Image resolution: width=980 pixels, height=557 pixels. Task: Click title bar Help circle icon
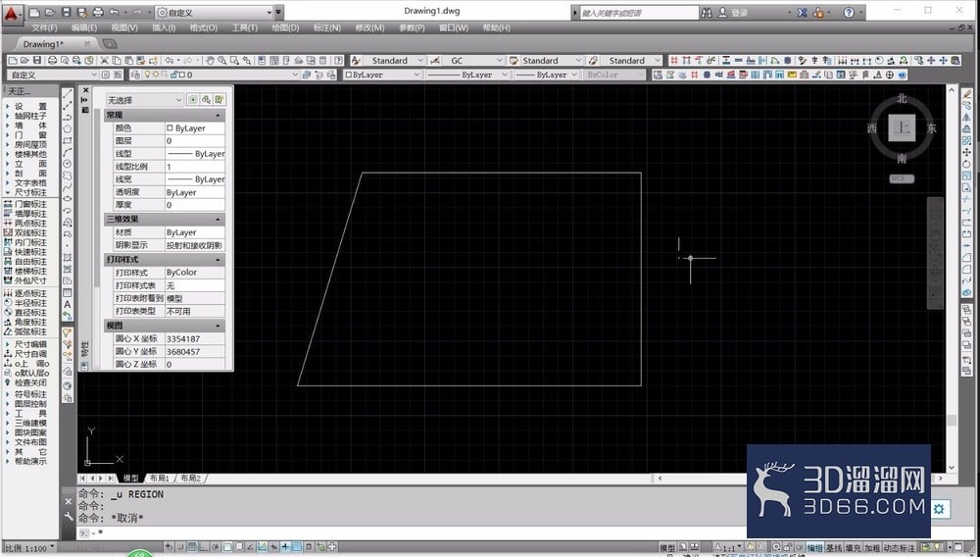click(848, 13)
